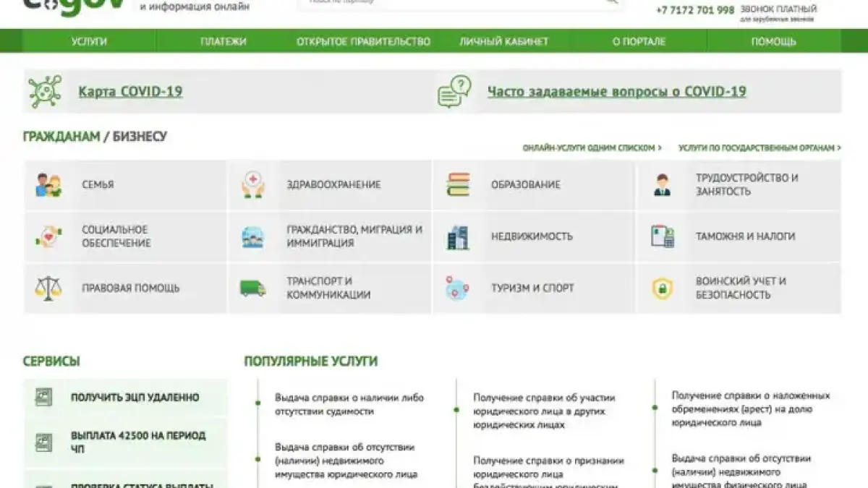Open справка об отсутствии недвижимого имущества юридического лица
The width and height of the screenshot is (868, 488).
coord(346,461)
